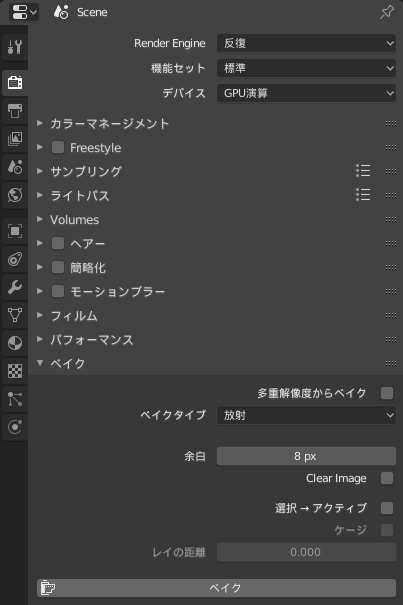The height and width of the screenshot is (605, 403).
Task: Open the sampling presets list icon
Action: tap(363, 171)
